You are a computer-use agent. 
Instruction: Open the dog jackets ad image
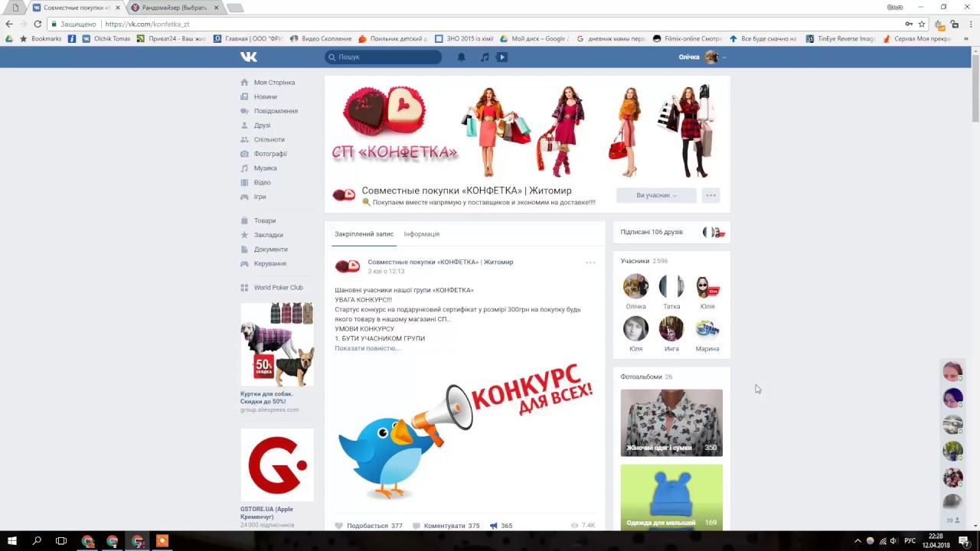click(277, 344)
